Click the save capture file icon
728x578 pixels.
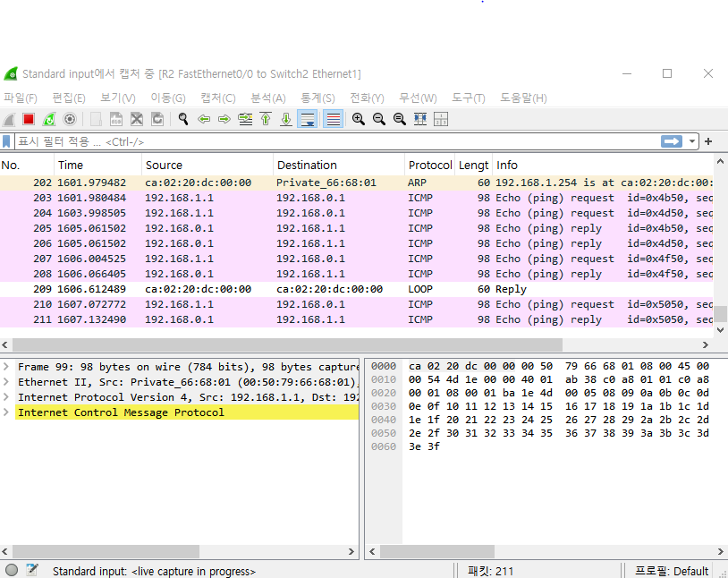116,119
